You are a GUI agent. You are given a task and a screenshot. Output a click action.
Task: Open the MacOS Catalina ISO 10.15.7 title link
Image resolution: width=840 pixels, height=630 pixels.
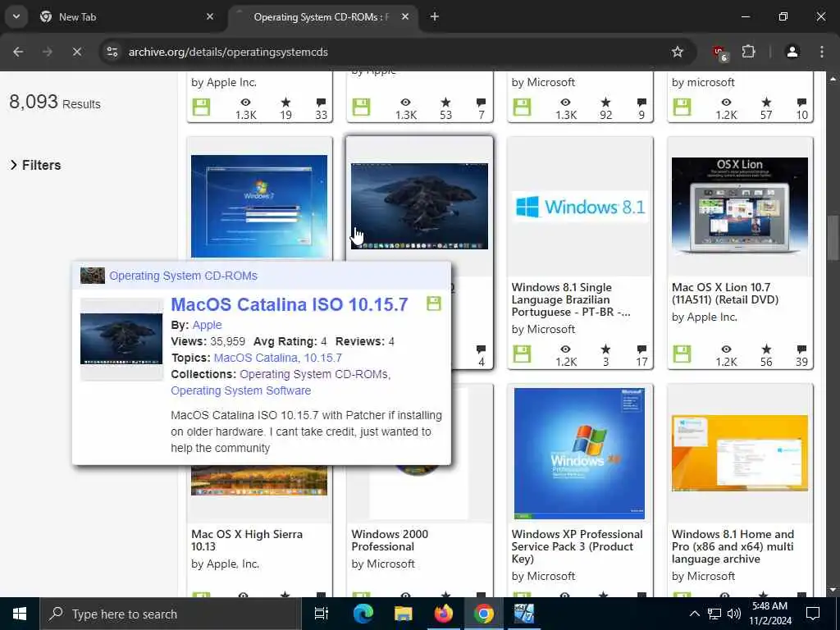(290, 304)
